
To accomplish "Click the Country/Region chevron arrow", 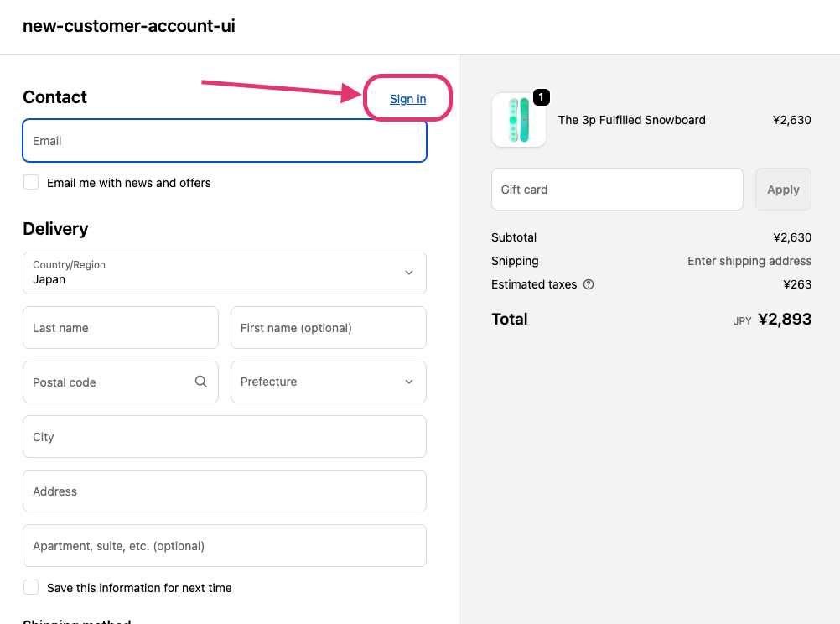I will pos(409,273).
